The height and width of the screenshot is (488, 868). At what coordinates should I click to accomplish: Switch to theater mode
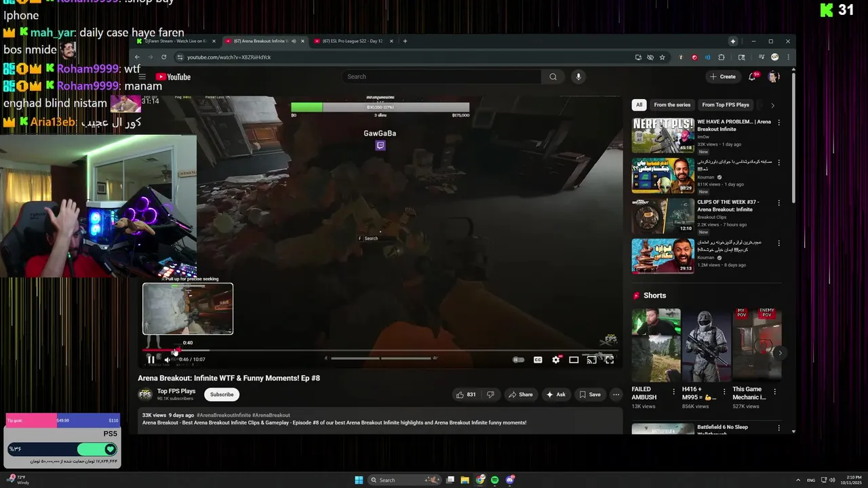tap(574, 360)
